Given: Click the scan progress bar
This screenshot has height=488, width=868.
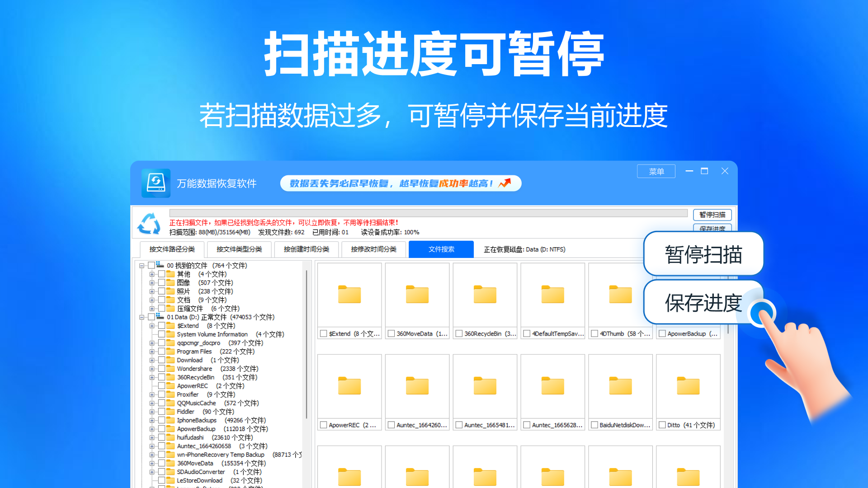Looking at the screenshot, I should (428, 213).
